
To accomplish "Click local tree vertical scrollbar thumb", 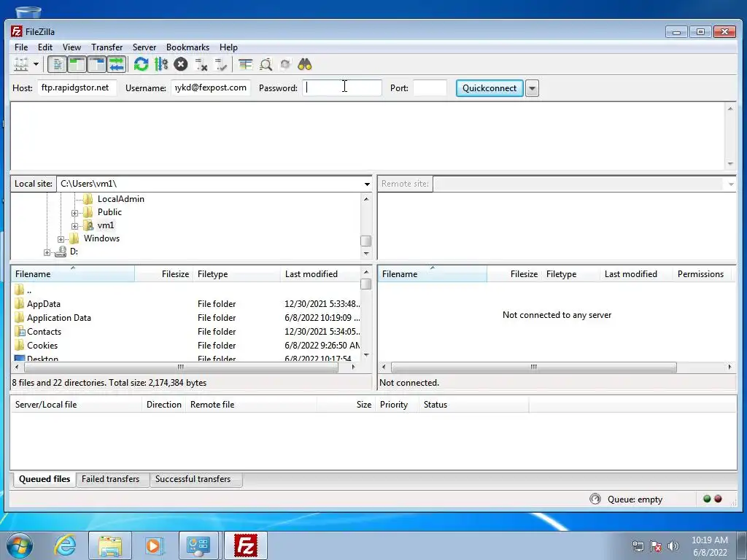I will coord(366,241).
